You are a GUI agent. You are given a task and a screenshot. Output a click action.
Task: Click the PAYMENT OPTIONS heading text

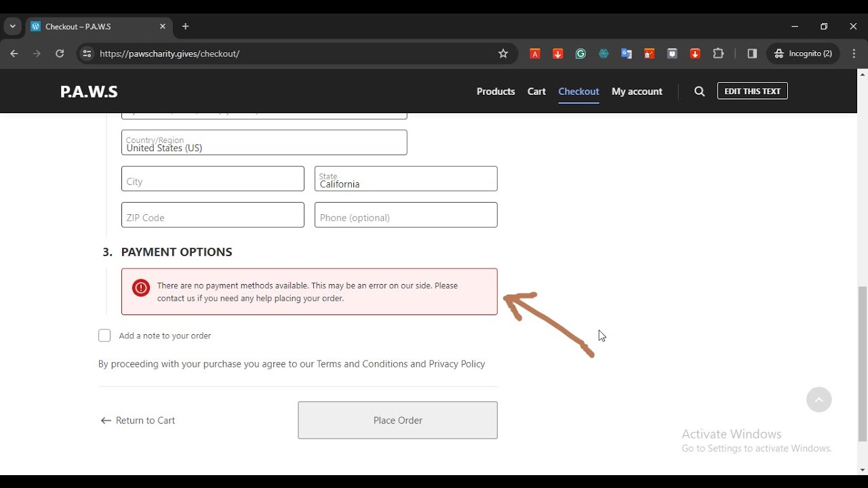coord(176,252)
